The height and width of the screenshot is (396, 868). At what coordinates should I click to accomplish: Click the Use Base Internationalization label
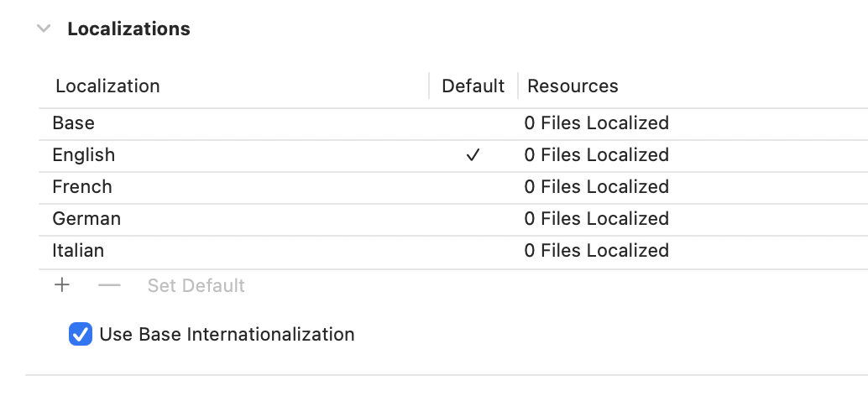click(x=227, y=335)
